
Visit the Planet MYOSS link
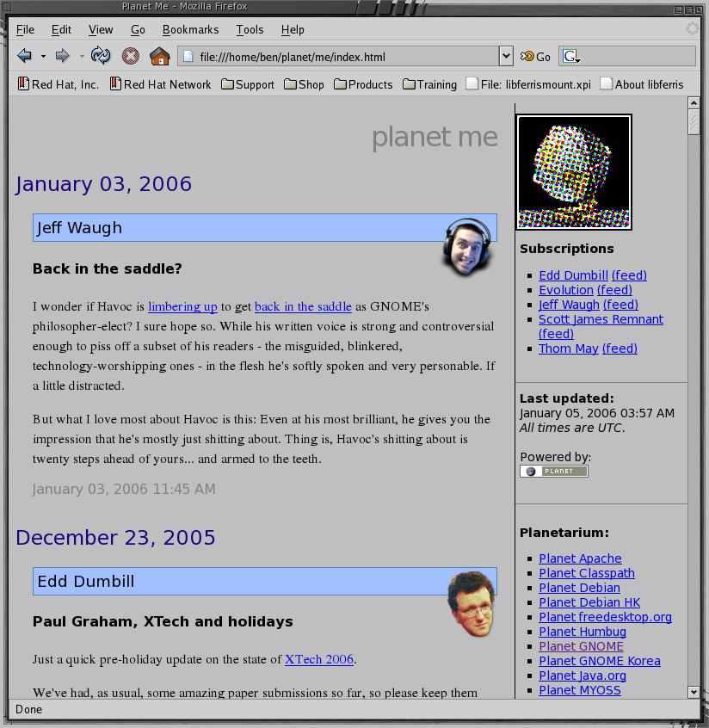[579, 690]
